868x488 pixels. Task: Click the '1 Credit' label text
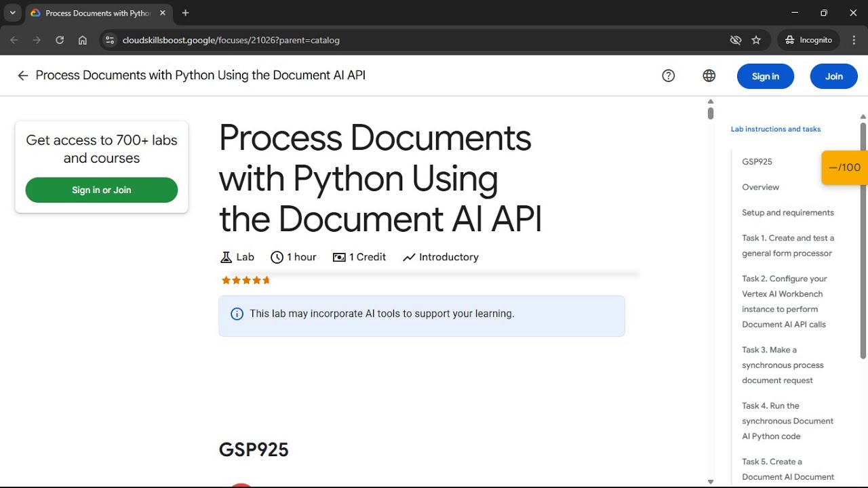(368, 258)
